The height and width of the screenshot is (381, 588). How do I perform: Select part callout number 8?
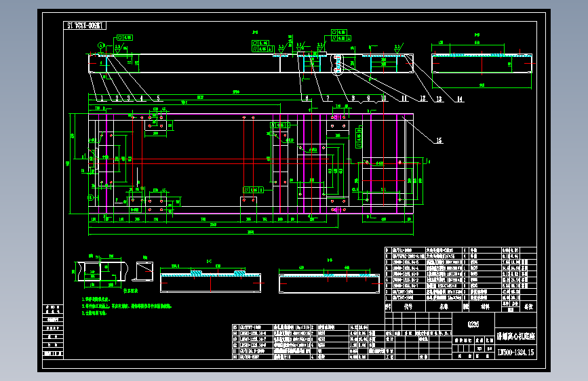[x=353, y=98]
